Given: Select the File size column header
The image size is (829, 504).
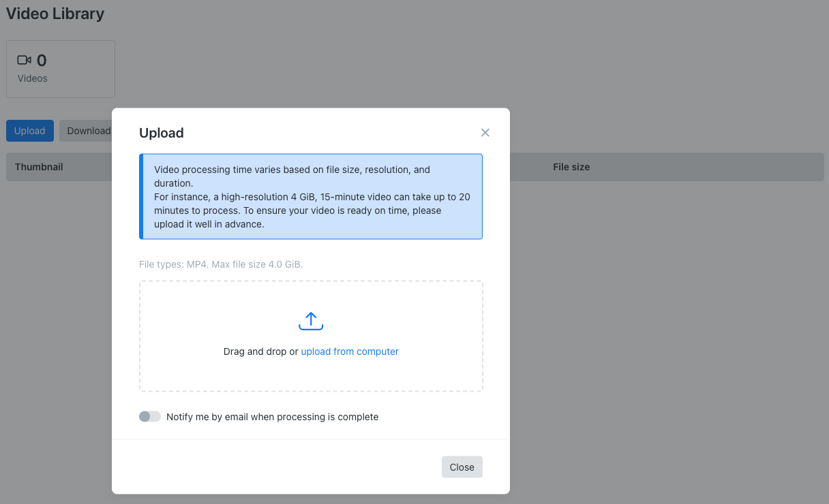Looking at the screenshot, I should (x=571, y=167).
